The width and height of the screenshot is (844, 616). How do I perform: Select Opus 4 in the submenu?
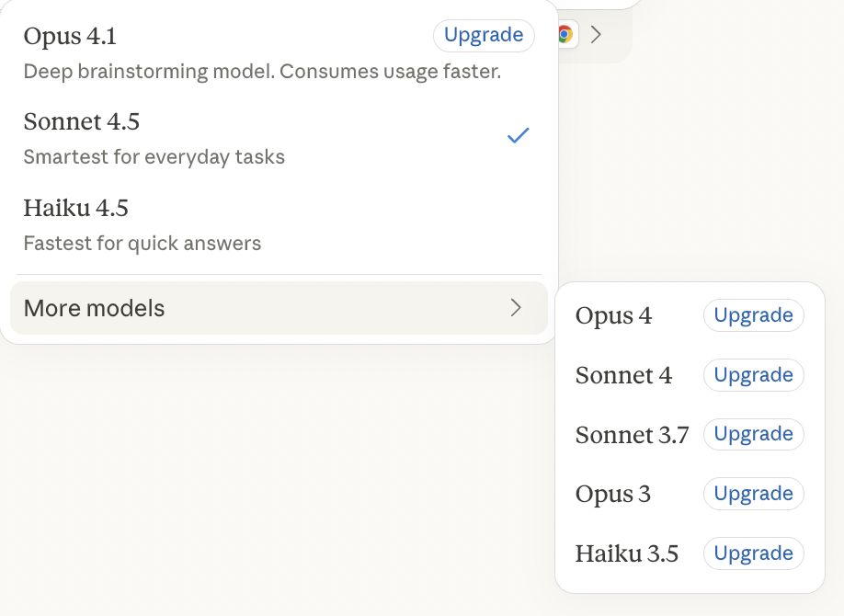coord(613,316)
